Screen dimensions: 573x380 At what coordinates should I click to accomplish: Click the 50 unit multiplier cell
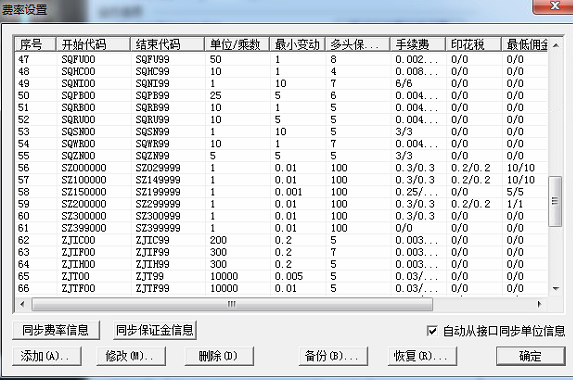click(x=215, y=59)
